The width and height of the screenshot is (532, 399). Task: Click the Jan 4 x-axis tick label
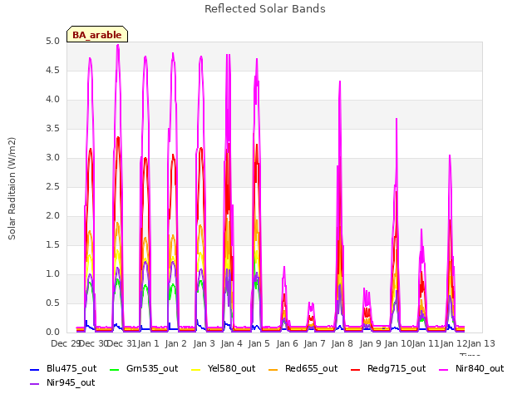231,343
